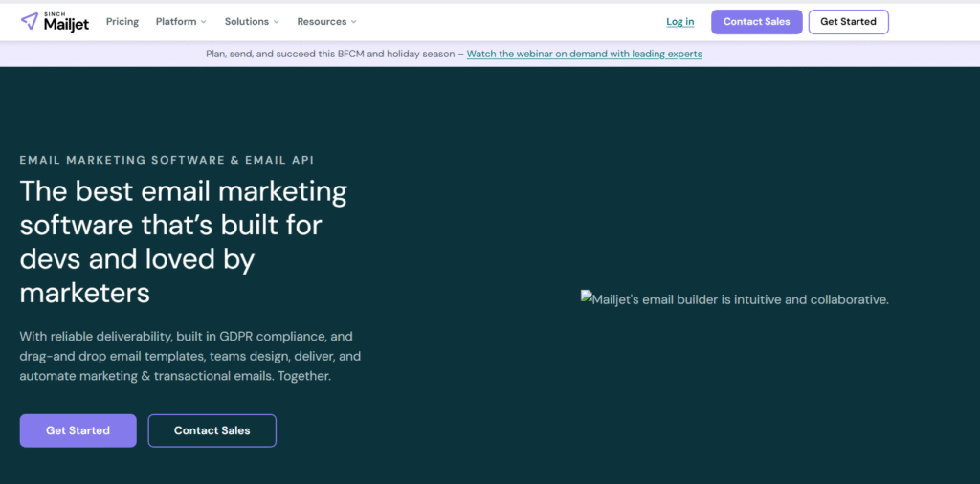Expand the Solutions menu

tap(252, 22)
